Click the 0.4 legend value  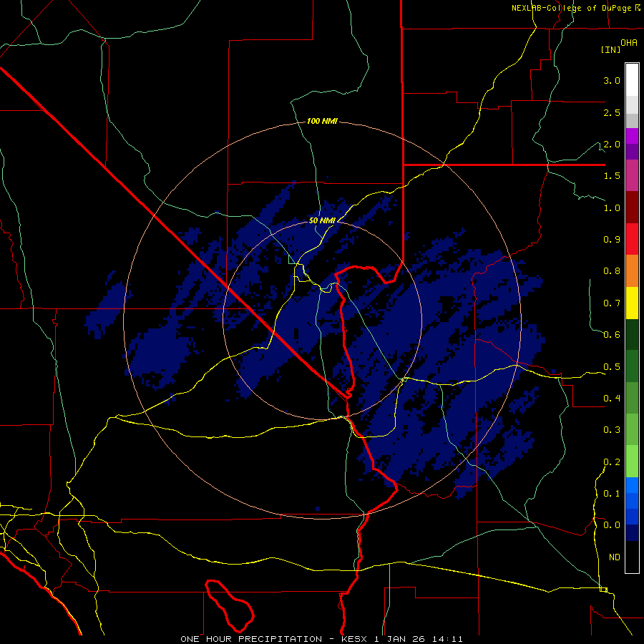(612, 399)
